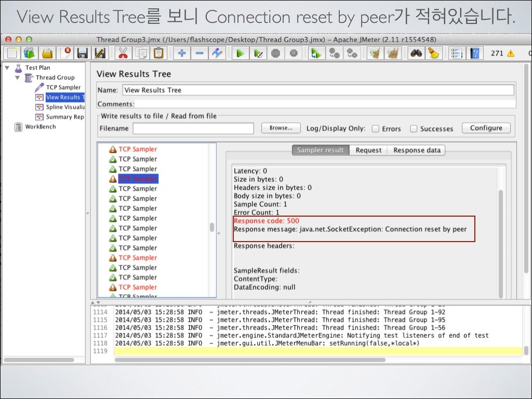Click the Name field containing View Results Tree

[318, 90]
